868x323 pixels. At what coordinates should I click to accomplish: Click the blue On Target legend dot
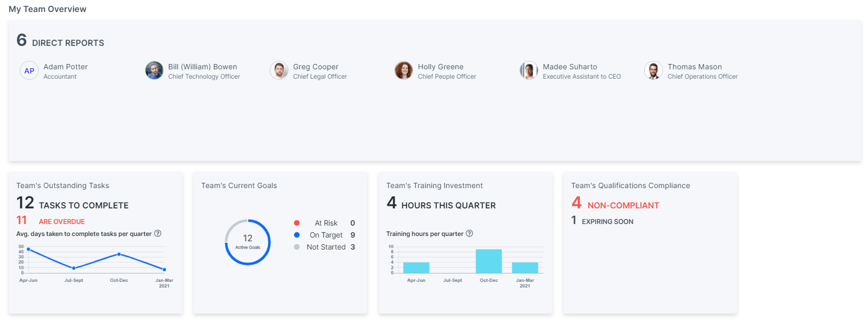click(x=297, y=235)
